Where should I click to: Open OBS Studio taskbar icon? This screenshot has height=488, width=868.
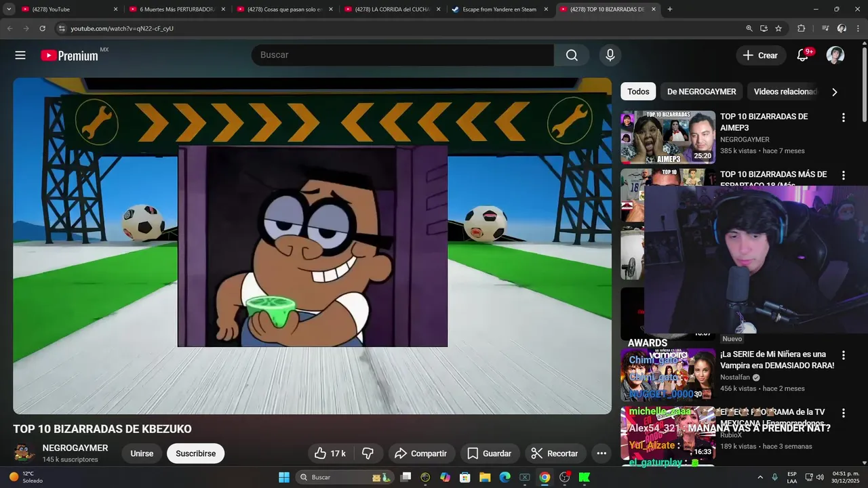[x=564, y=477]
